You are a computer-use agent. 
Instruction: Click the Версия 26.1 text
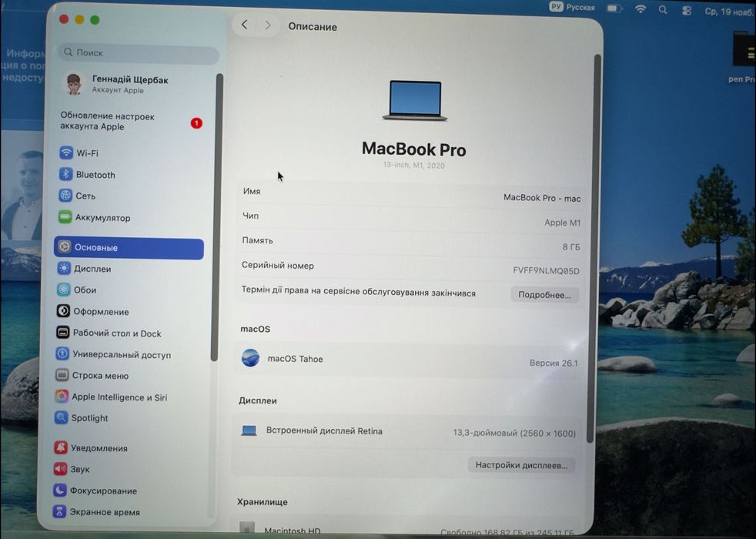coord(554,363)
